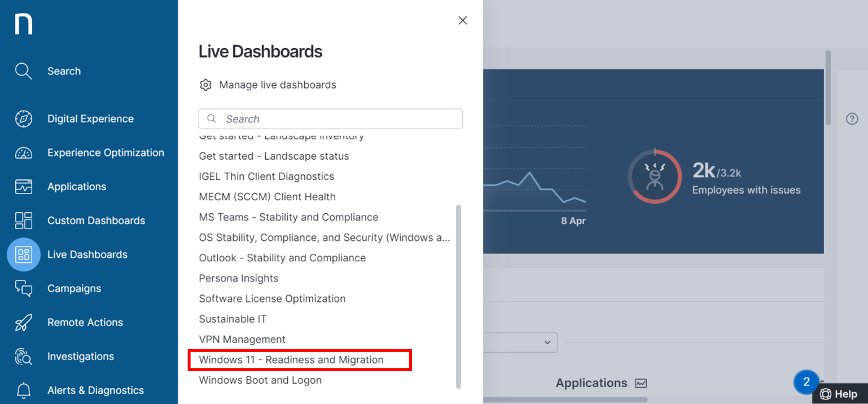Open Investigations fingerprint icon
Viewport: 868px width, 404px height.
[24, 357]
